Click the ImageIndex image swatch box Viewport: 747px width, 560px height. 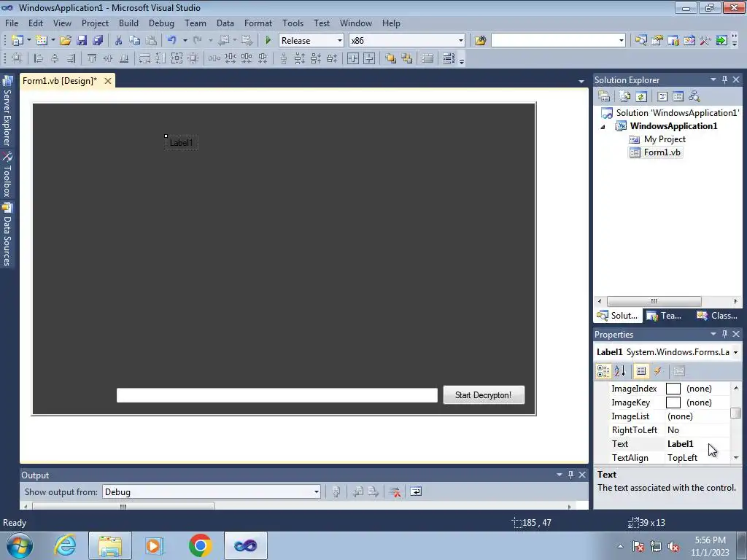[x=673, y=389]
